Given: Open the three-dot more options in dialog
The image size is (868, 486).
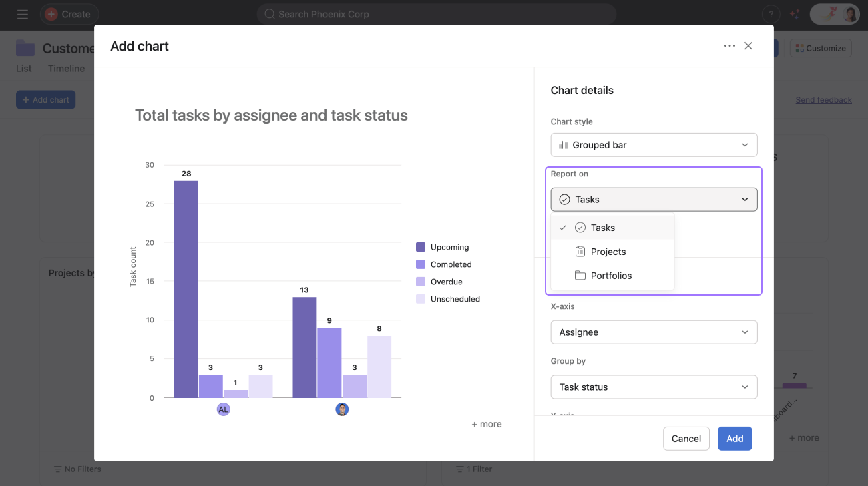Looking at the screenshot, I should (729, 46).
